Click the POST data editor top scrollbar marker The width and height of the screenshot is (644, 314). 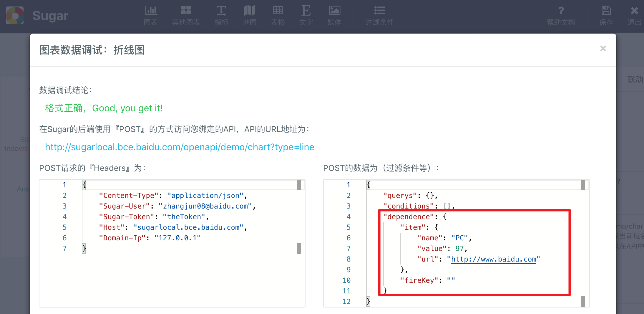click(583, 185)
